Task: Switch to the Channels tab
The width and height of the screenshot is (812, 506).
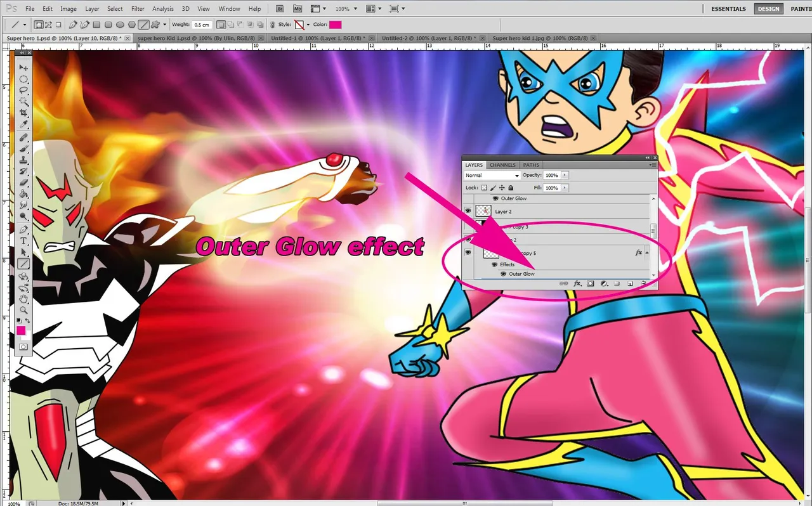Action: coord(502,165)
